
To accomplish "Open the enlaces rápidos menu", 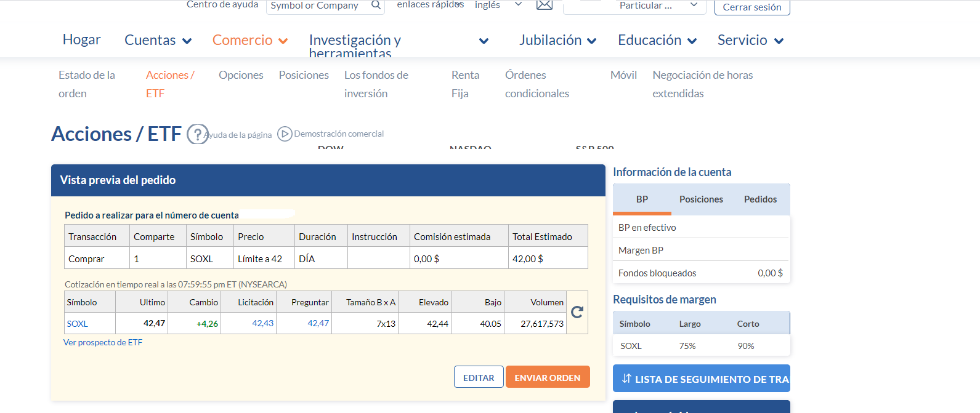I will coord(430,5).
